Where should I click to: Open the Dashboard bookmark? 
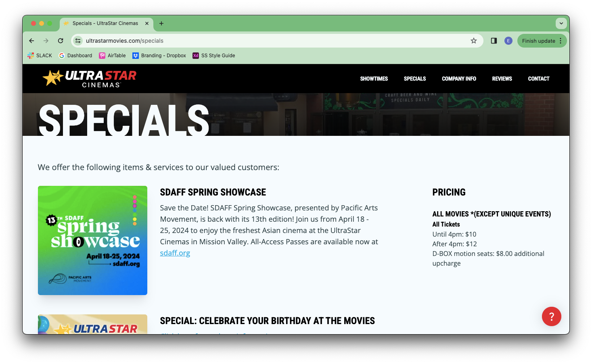pyautogui.click(x=75, y=56)
